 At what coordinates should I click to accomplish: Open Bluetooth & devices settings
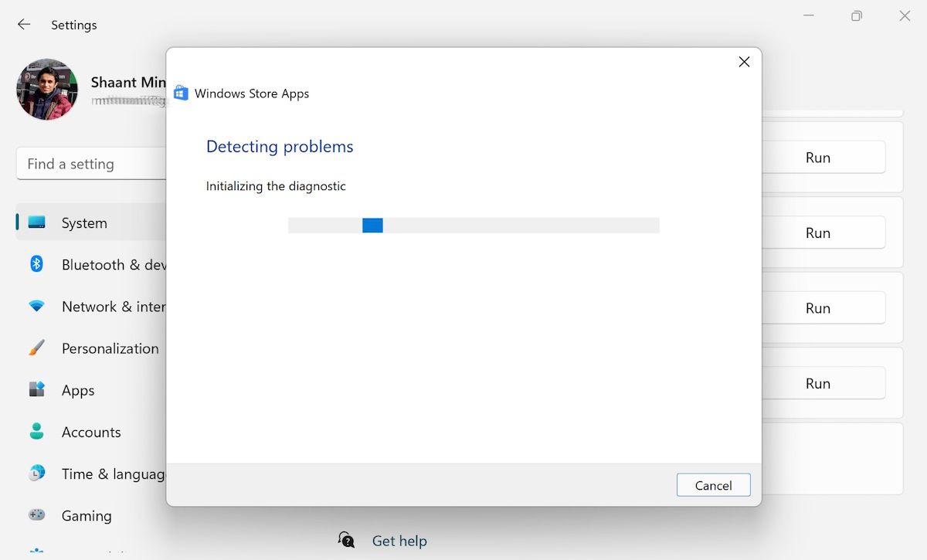click(x=36, y=264)
